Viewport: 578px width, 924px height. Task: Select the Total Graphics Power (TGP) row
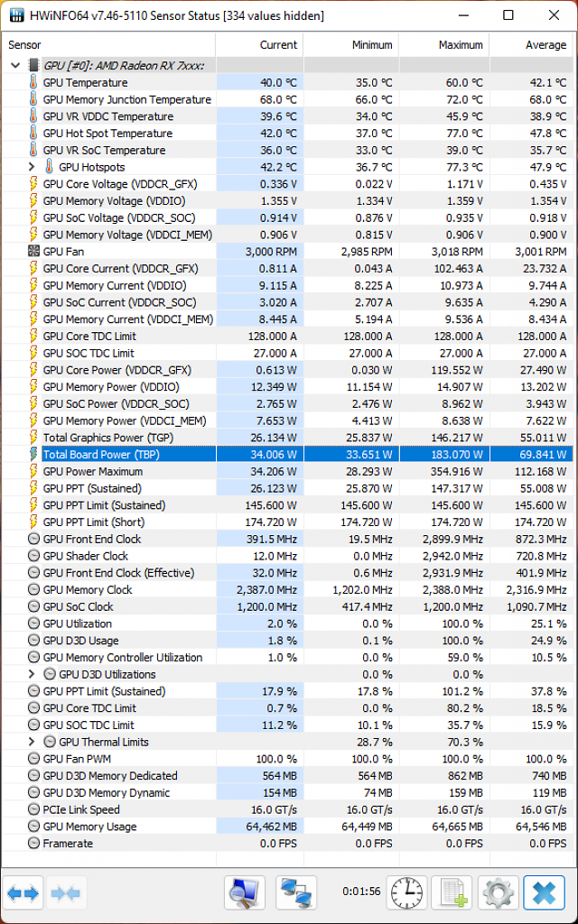(x=289, y=438)
